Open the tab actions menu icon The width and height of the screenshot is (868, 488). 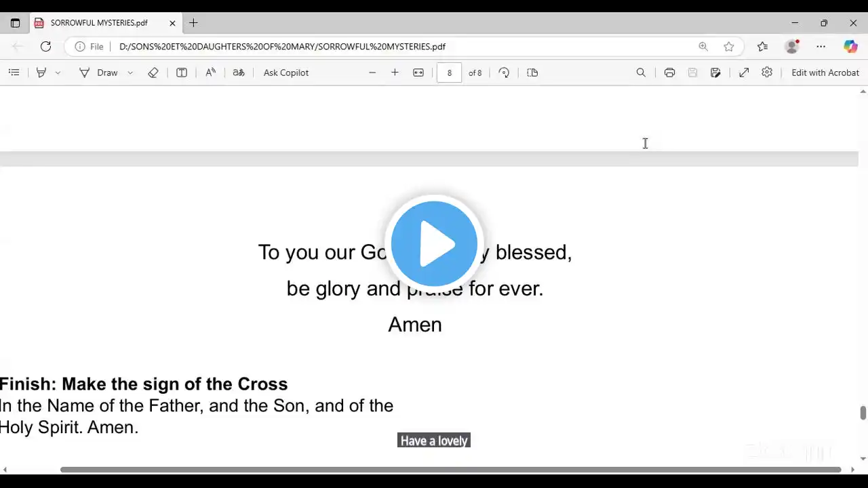pyautogui.click(x=15, y=23)
